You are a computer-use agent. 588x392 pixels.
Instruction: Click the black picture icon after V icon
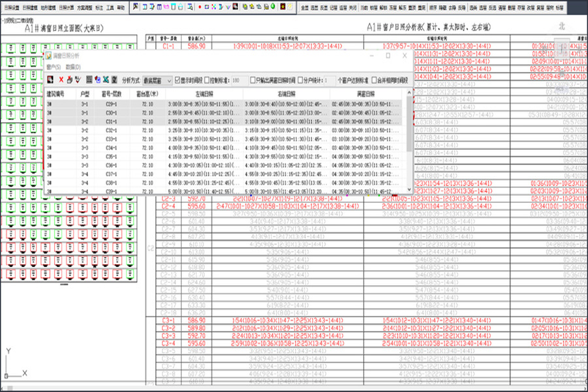[x=235, y=6]
